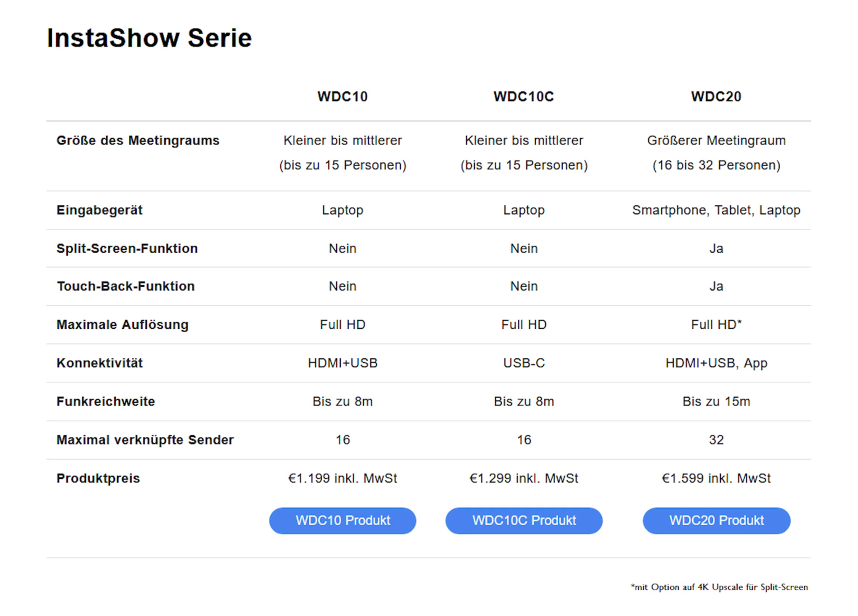Click the Größe des Meetingraums row label
Screen dimensions: 858x616
point(138,141)
